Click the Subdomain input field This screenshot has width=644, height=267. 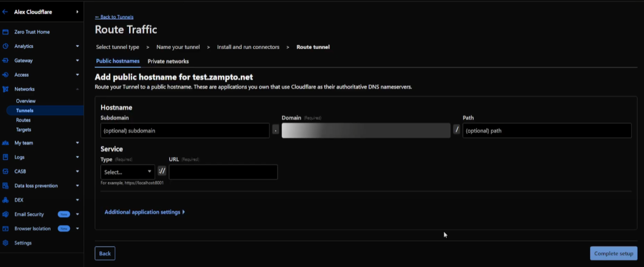pos(185,131)
